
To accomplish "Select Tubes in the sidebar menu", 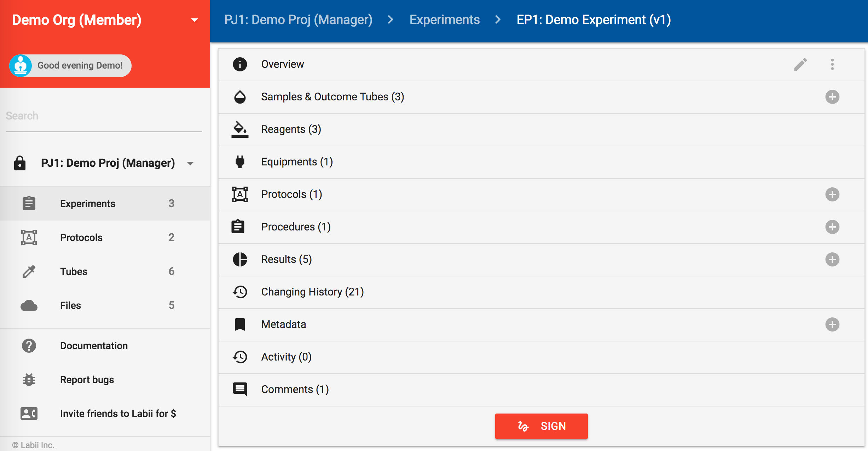I will (74, 271).
